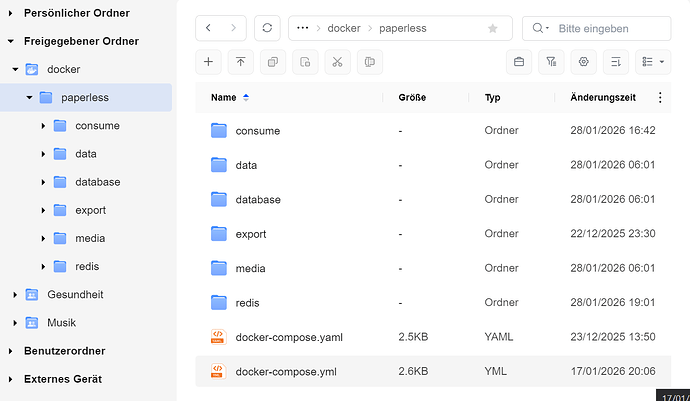The image size is (690, 401).
Task: Sort files by Änderungszeit column header
Action: pyautogui.click(x=603, y=98)
